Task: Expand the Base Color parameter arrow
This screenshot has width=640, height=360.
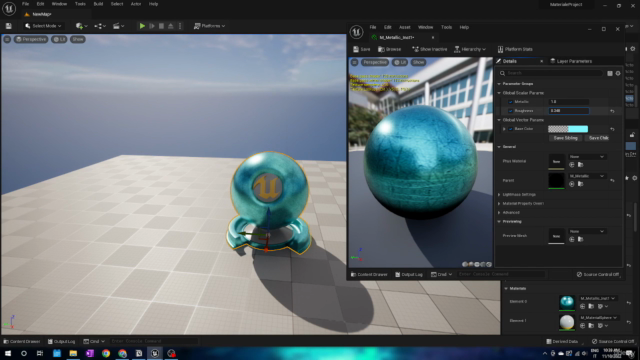Action: (504, 129)
